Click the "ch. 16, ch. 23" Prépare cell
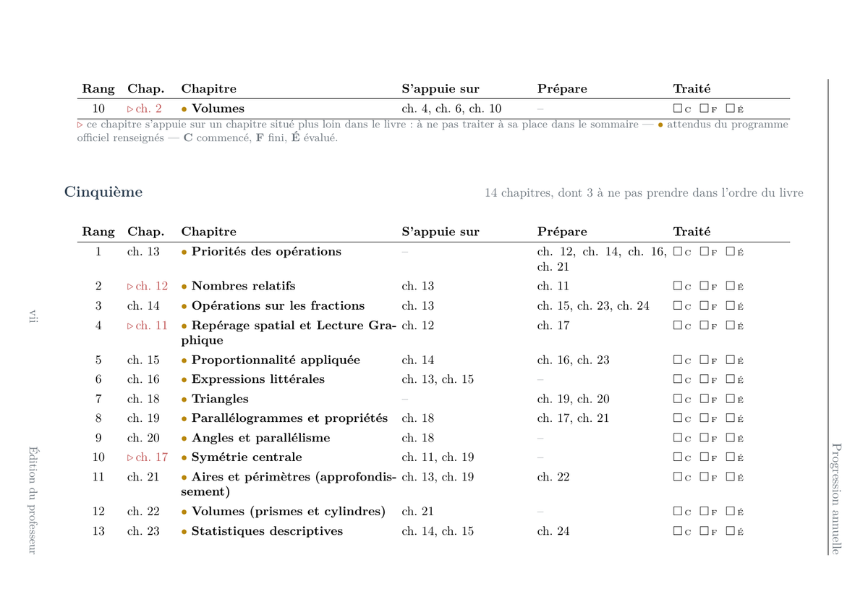Viewport: 868px width, 605px height. tap(574, 360)
